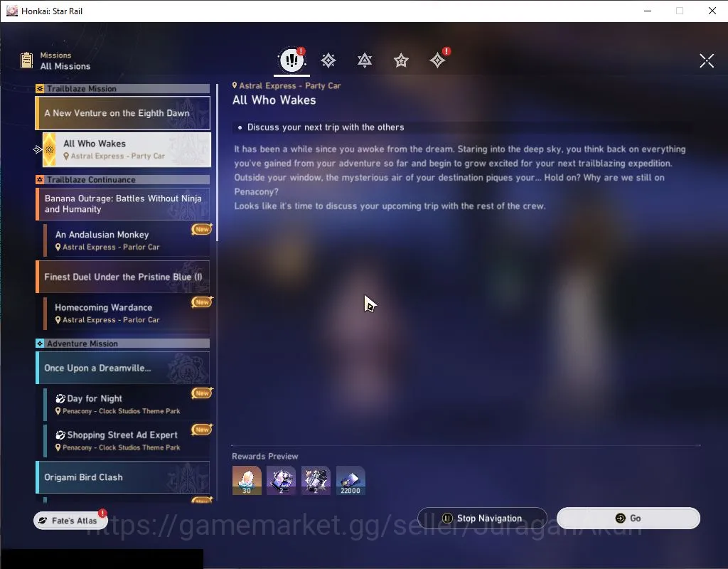
Task: Click 'Discuss your next trip with the others'
Action: pyautogui.click(x=326, y=127)
